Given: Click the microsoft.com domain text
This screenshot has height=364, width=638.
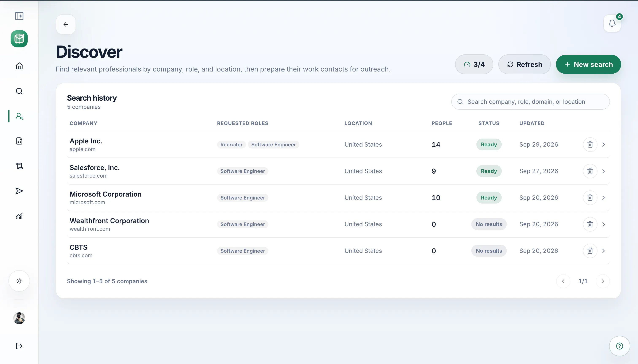Looking at the screenshot, I should click(87, 202).
